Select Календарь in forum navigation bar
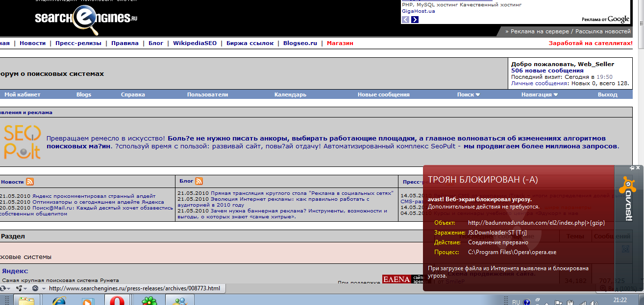 pyautogui.click(x=290, y=94)
